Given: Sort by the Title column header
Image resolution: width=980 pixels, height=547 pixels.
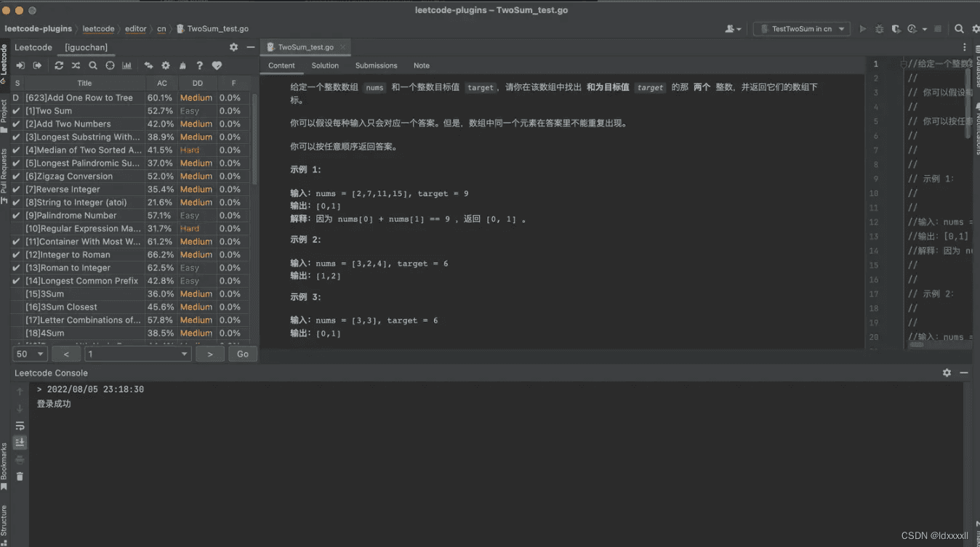Looking at the screenshot, I should pos(84,83).
